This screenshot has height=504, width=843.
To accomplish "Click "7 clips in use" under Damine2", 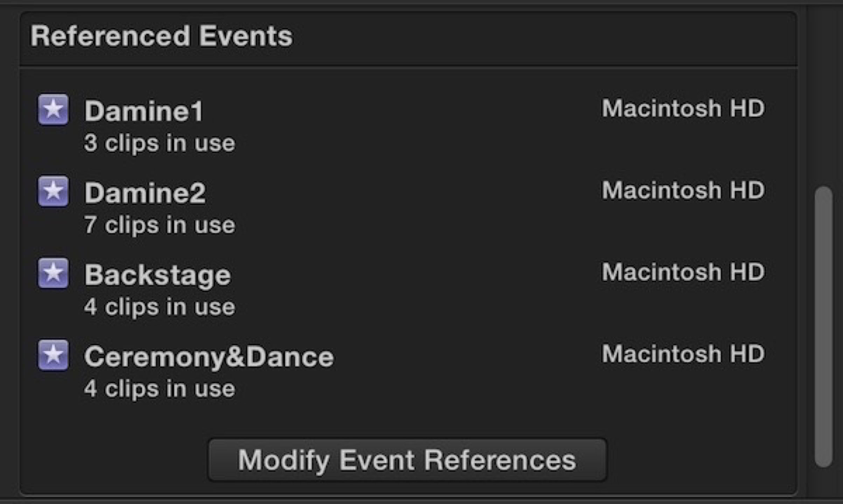I will (160, 225).
